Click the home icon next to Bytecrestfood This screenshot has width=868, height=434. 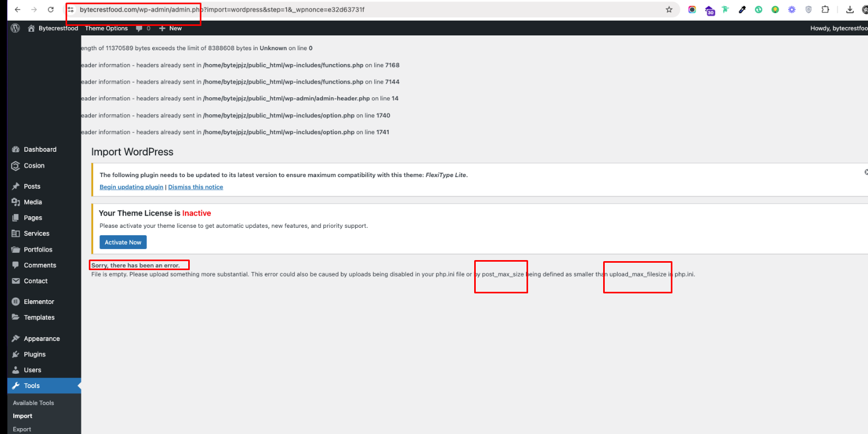coord(31,28)
